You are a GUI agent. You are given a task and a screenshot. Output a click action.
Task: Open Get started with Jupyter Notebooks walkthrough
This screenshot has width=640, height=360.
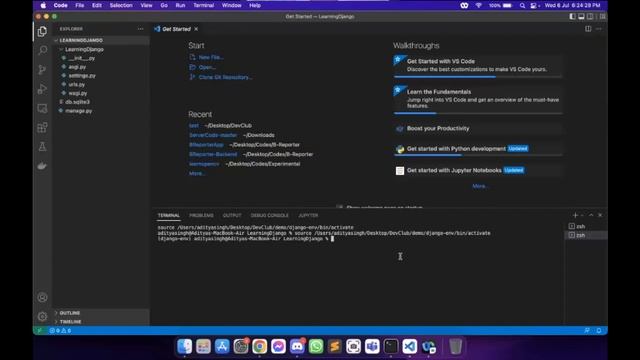(478, 170)
